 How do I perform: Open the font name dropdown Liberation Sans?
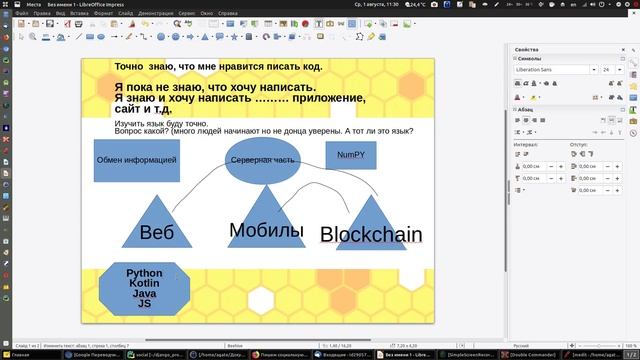tap(594, 70)
